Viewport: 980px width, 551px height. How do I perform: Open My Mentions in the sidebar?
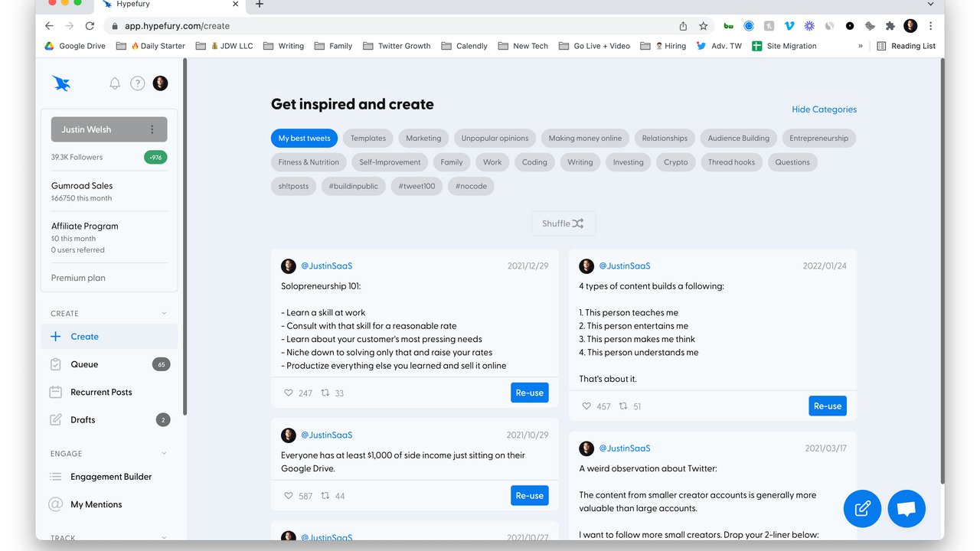[x=109, y=504]
